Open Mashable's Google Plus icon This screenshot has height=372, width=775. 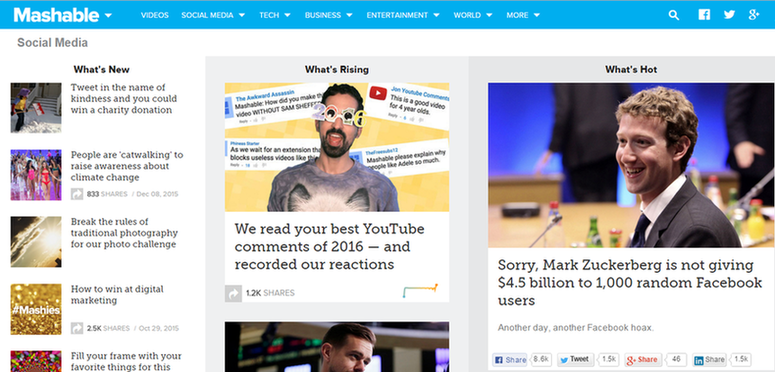[754, 14]
